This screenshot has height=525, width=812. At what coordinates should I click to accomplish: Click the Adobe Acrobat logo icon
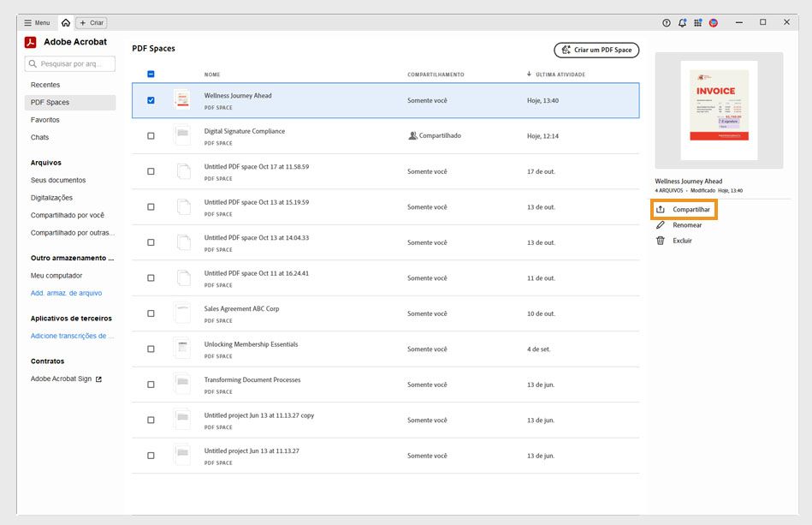tap(33, 41)
